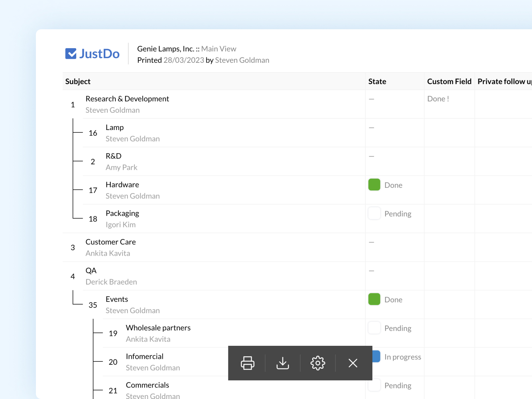The height and width of the screenshot is (399, 532).
Task: Select the Customer Care task
Action: coord(110,242)
